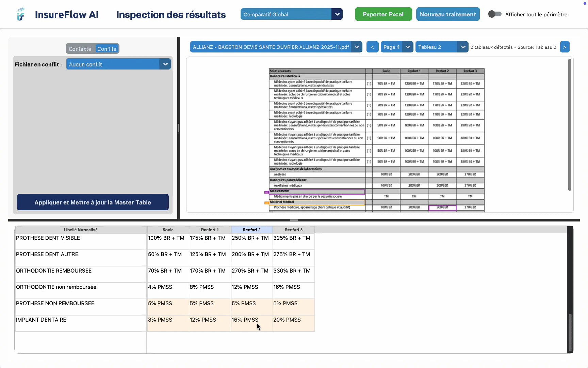
Task: Click Appliquer et Mettre à jour la Master Table
Action: tap(93, 202)
